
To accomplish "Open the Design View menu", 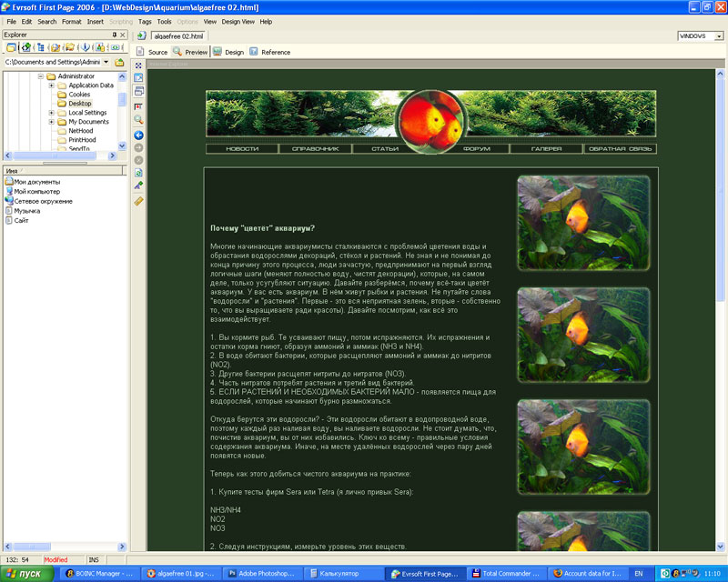I will click(238, 22).
